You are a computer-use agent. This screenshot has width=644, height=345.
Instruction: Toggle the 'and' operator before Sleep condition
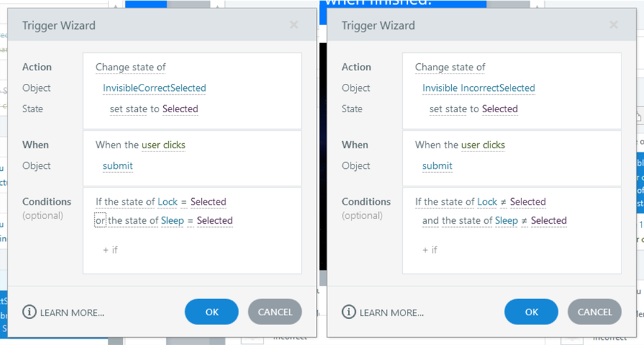[430, 221]
